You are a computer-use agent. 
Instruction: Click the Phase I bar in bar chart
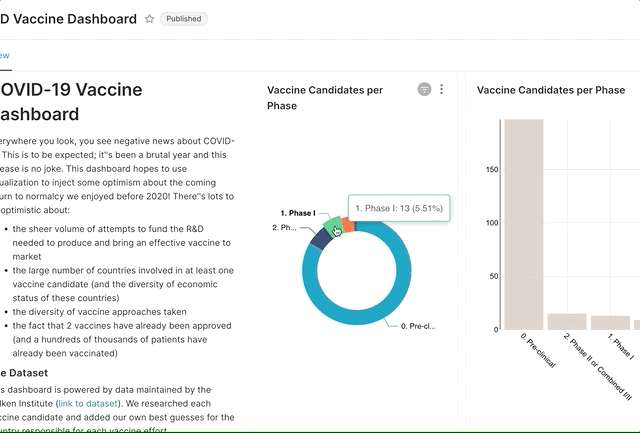click(610, 322)
